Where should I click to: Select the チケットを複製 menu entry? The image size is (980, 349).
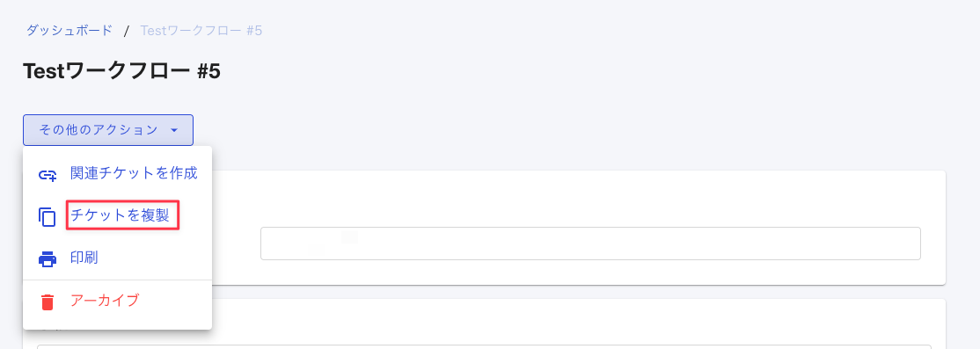click(118, 216)
